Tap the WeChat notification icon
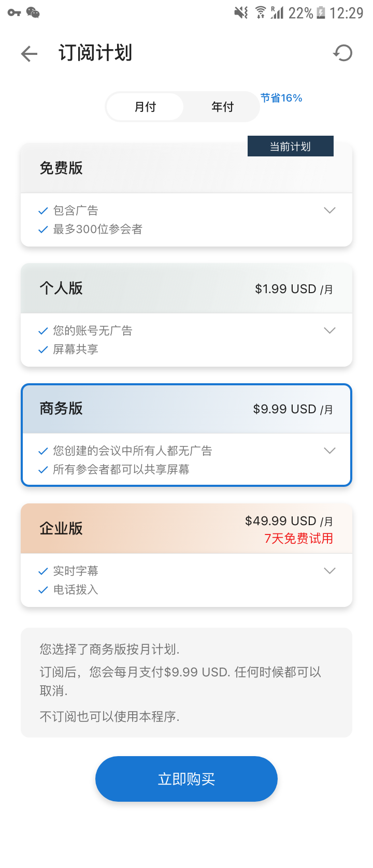 pyautogui.click(x=33, y=12)
